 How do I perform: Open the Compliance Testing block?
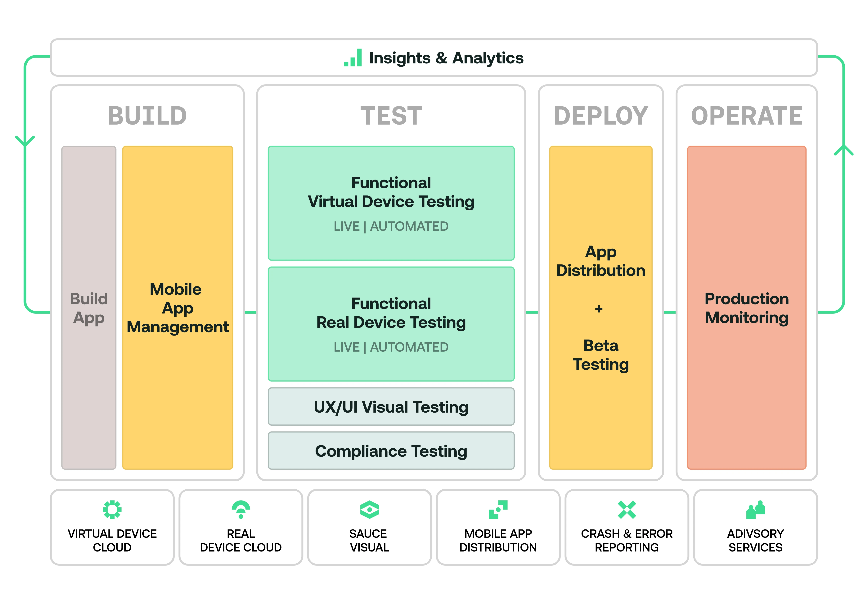click(x=391, y=451)
